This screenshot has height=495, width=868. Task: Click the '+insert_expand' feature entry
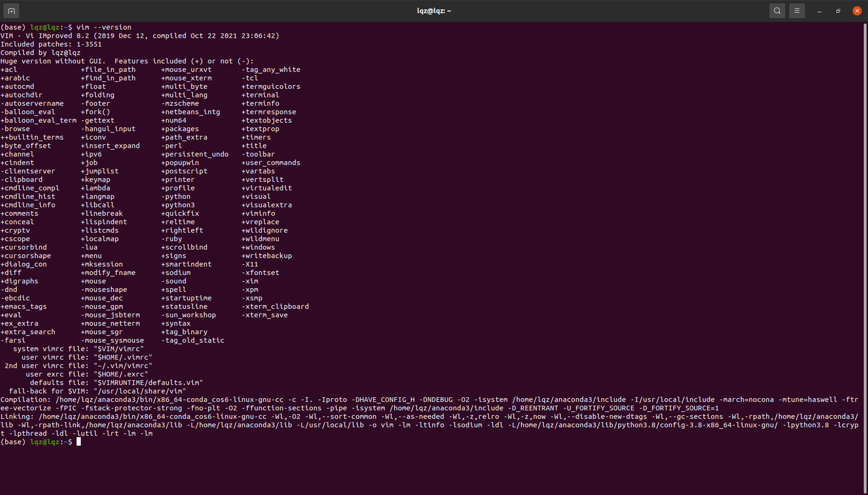(x=110, y=146)
